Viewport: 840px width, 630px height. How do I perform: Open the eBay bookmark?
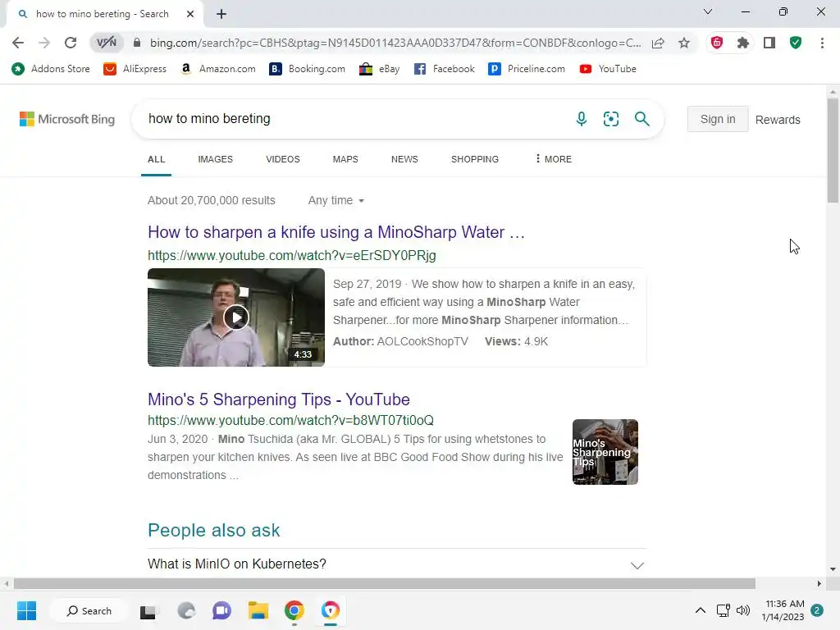click(x=379, y=69)
